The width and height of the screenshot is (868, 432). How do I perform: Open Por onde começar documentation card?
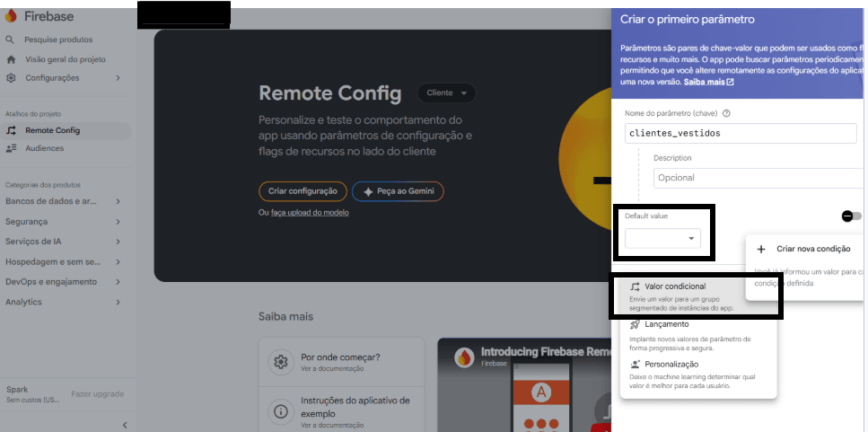click(341, 362)
